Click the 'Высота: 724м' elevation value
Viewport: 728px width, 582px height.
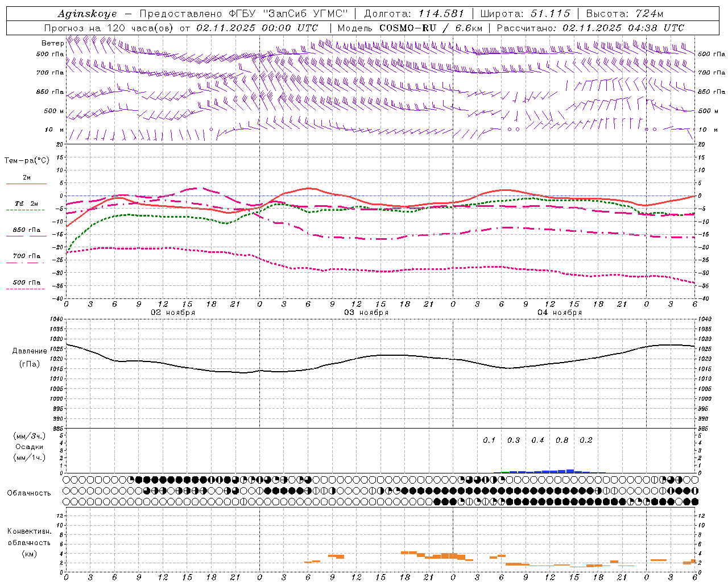pos(624,14)
